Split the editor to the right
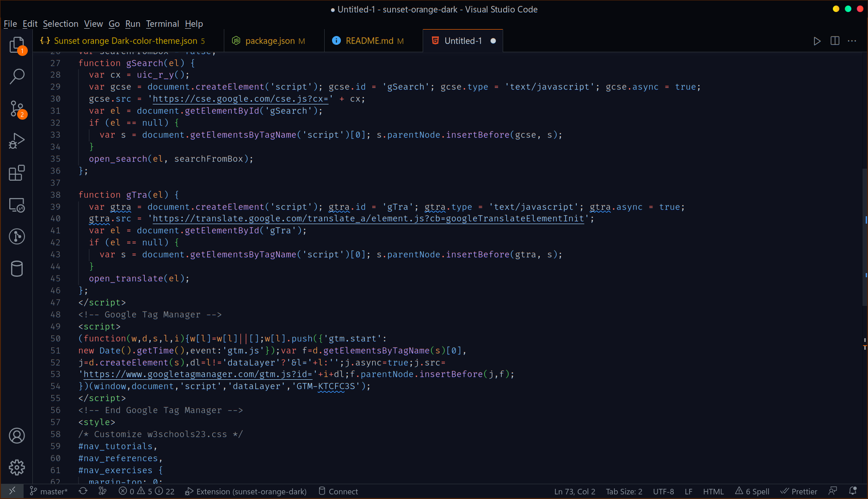The width and height of the screenshot is (868, 499). 835,41
